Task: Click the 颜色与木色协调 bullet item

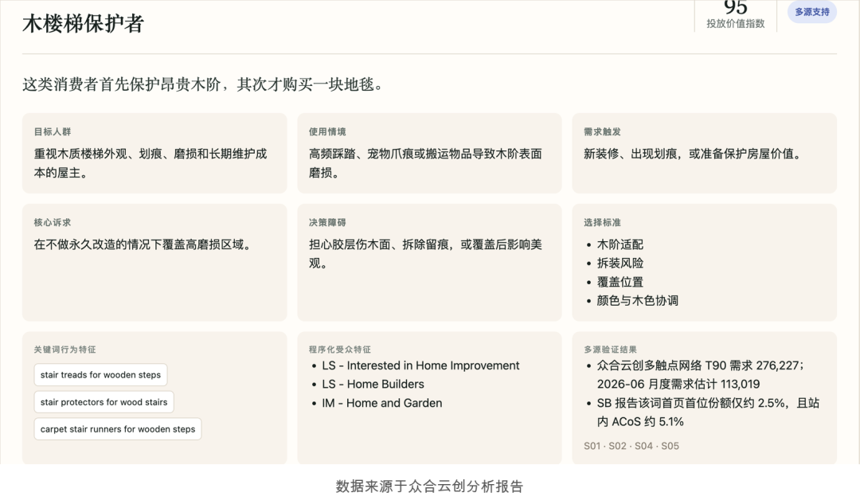Action: [x=637, y=300]
